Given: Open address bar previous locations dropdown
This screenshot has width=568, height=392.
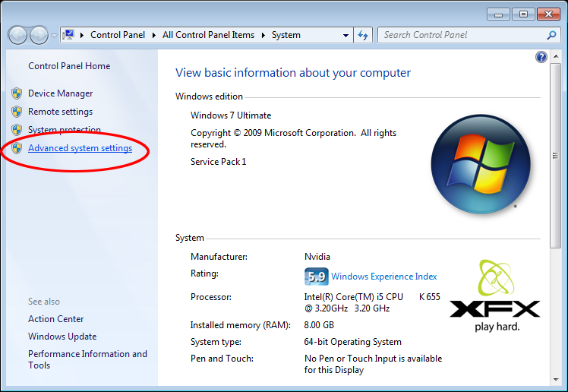Looking at the screenshot, I should (x=346, y=35).
